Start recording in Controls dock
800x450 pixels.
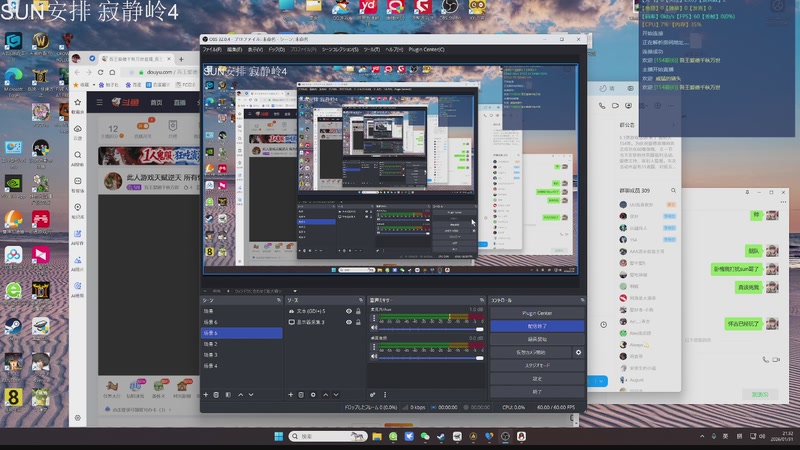[x=537, y=339]
